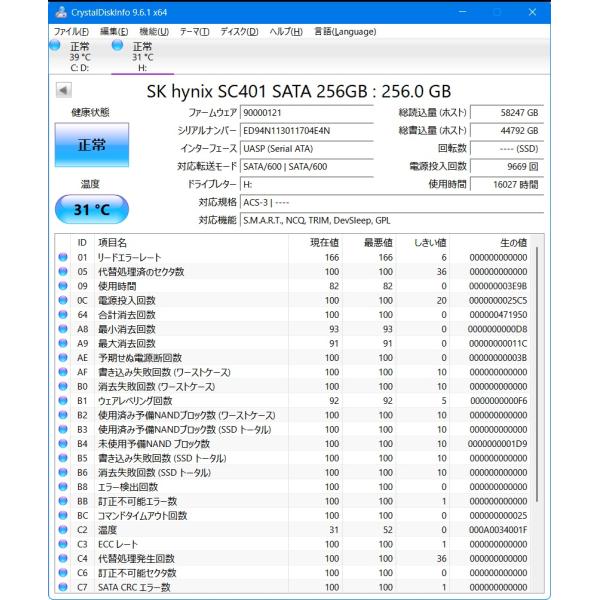Click status icon for 0C 電源投入回数

(x=63, y=300)
